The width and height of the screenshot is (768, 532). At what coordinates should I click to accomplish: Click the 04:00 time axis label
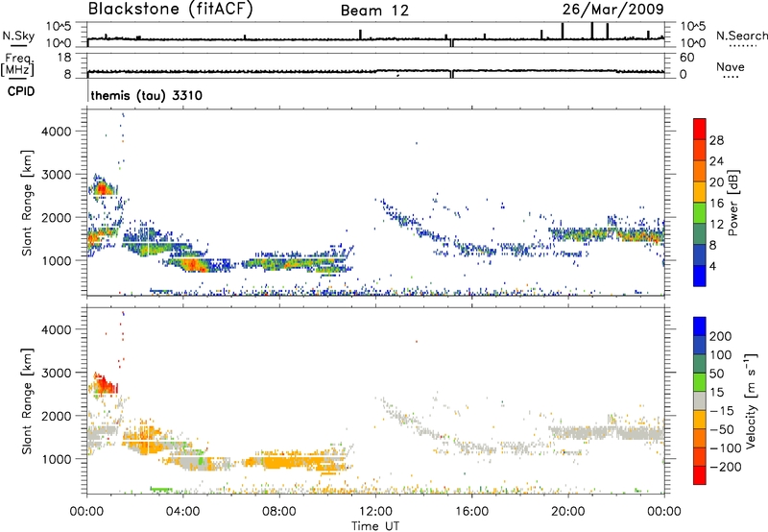[183, 512]
